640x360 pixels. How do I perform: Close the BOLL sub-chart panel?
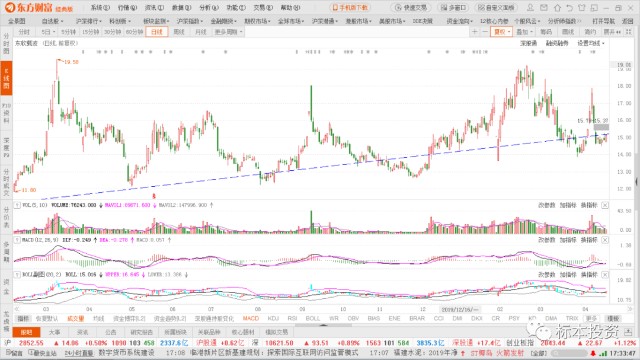(x=605, y=274)
